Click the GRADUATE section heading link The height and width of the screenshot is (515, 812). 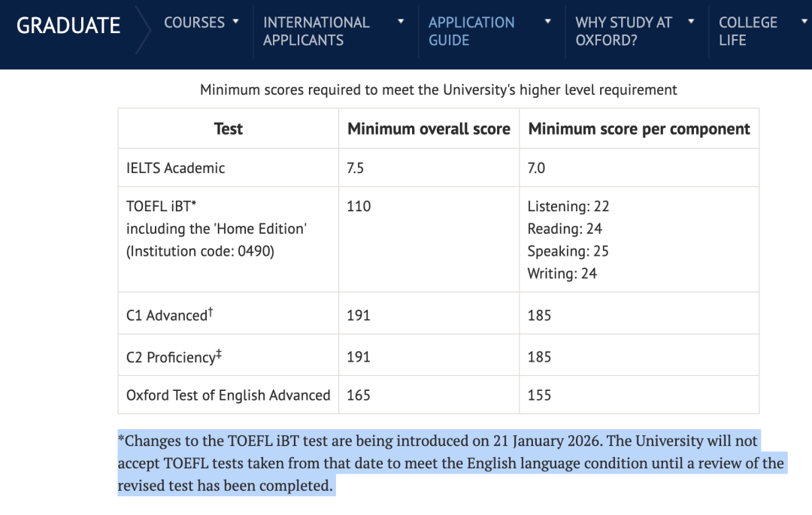pos(68,26)
